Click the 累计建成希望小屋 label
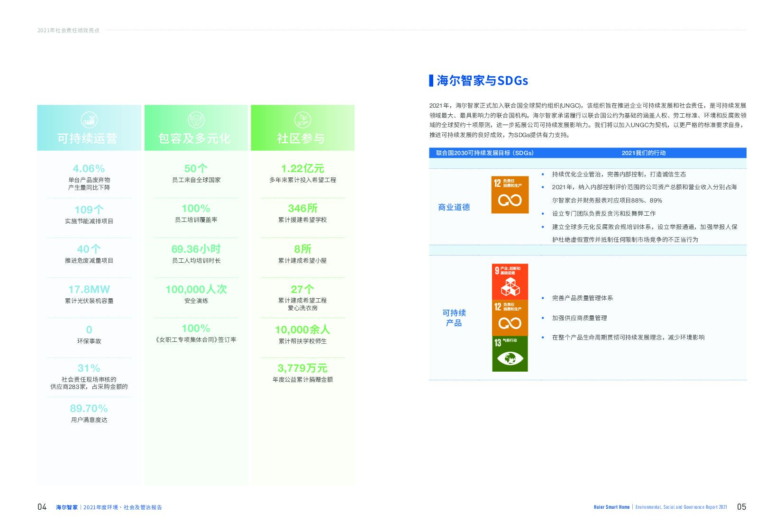Image resolution: width=784 pixels, height=532 pixels. tap(302, 260)
